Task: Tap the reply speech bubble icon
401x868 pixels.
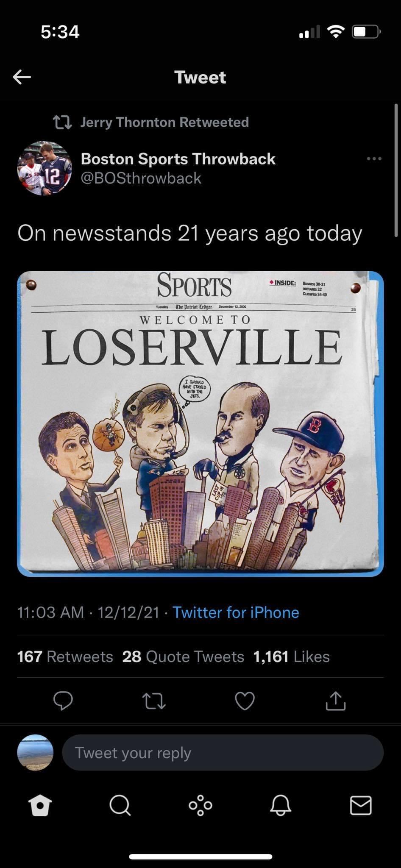Action: click(x=63, y=701)
